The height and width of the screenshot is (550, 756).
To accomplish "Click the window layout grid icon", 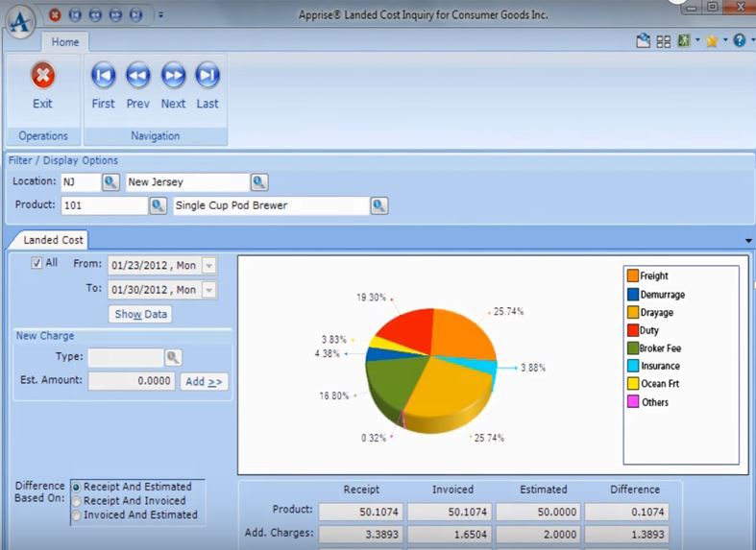I will (x=664, y=41).
